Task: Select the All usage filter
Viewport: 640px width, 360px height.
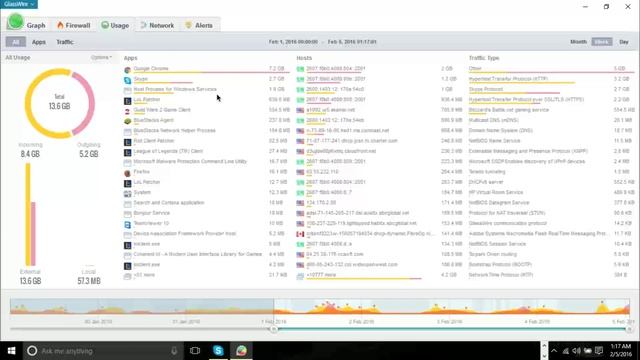Action: [x=16, y=42]
